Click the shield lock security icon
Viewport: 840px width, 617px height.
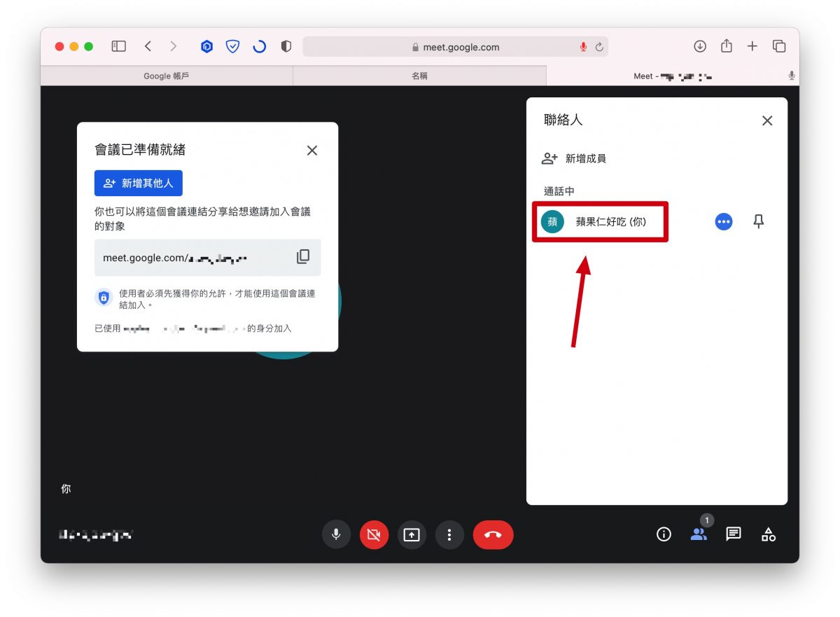click(x=104, y=298)
